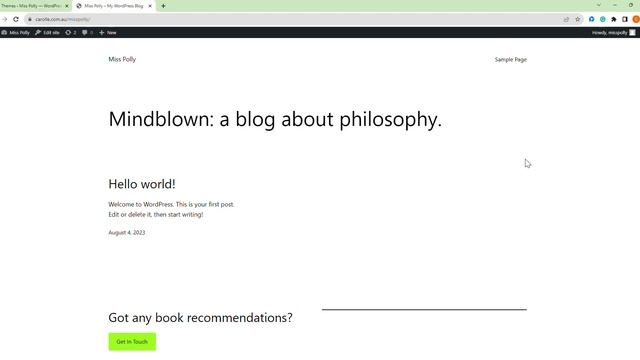Click New in the WordPress admin bar
This screenshot has width=640, height=360.
108,32
